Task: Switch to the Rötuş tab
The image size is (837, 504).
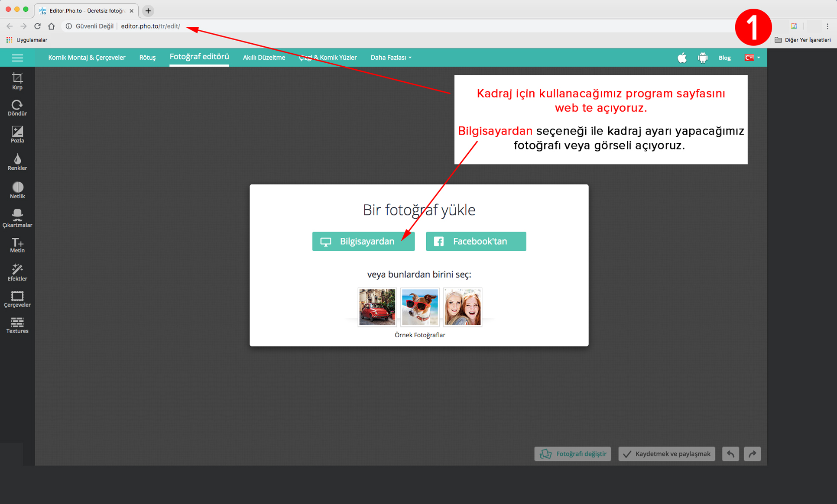Action: (147, 58)
